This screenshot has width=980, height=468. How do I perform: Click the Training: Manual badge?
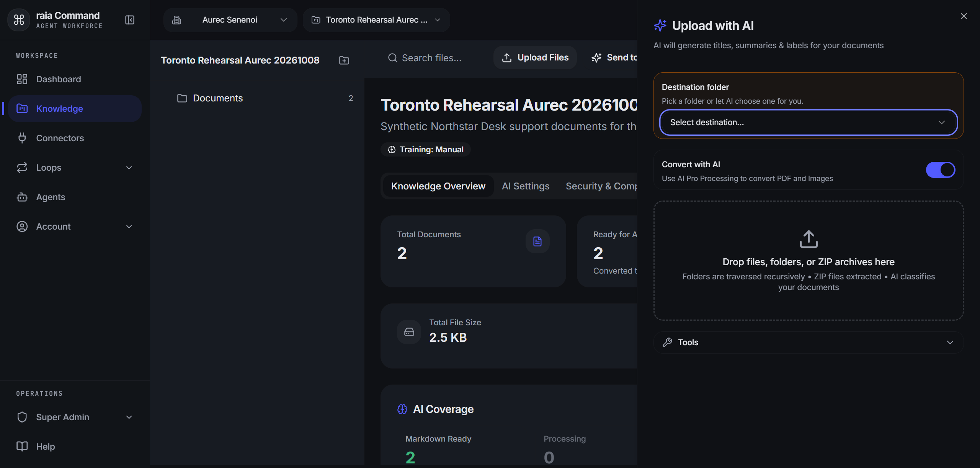point(425,149)
